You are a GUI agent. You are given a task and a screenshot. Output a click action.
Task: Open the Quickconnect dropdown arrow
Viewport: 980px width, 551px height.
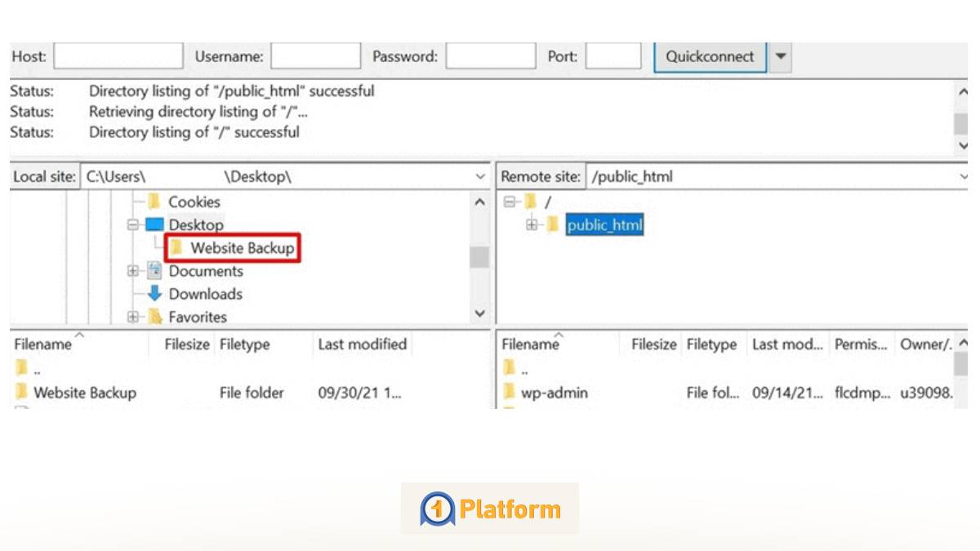[x=780, y=56]
